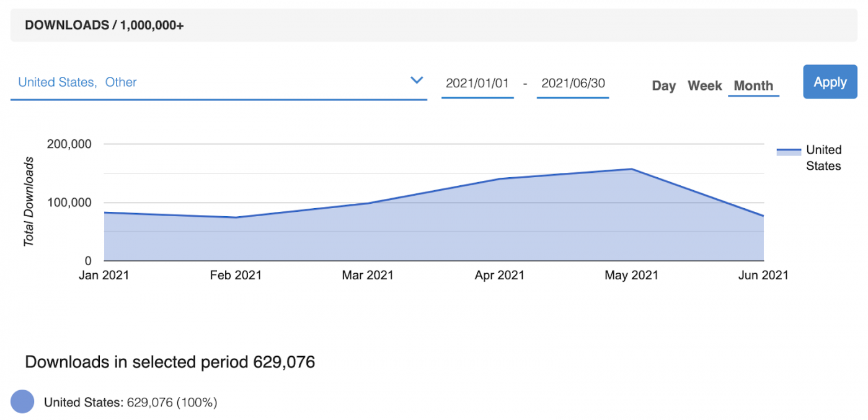Screen dimensions: 868x420
Task: Select the 'United States, Other' country field
Action: pos(218,82)
